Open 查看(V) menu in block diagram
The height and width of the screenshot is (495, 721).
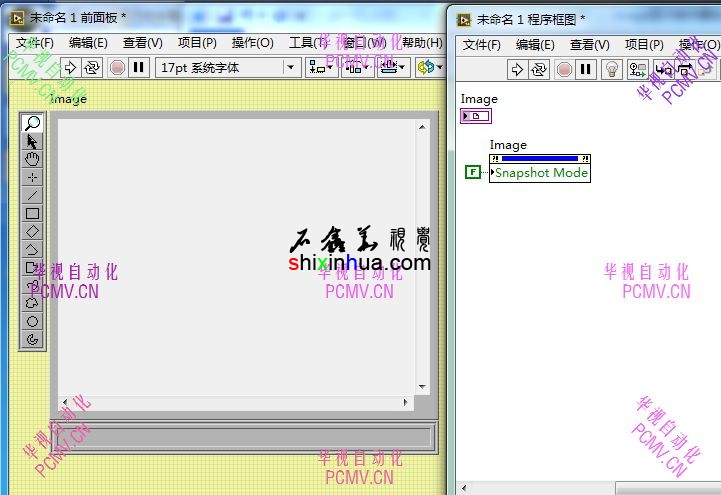[589, 44]
